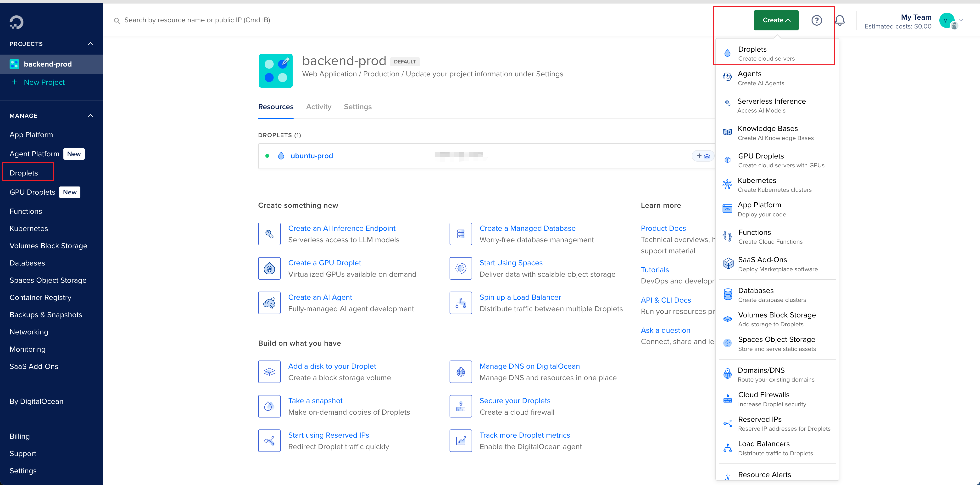The width and height of the screenshot is (980, 485).
Task: Click the New Project link
Action: coord(44,83)
